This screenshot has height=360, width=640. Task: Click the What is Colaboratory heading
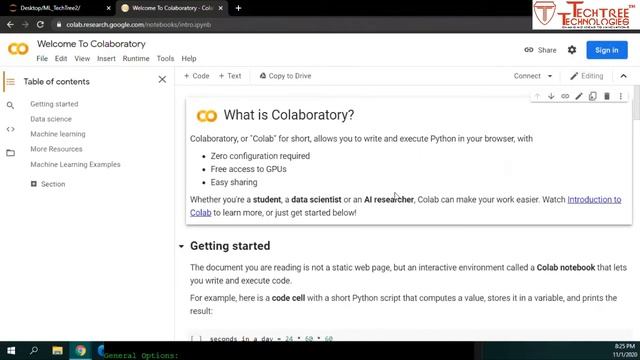tap(289, 115)
